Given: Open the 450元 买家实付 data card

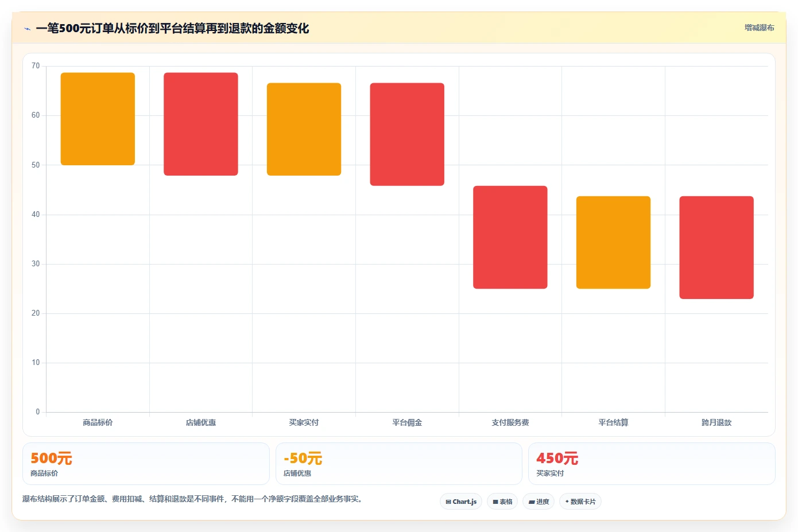Looking at the screenshot, I should (x=652, y=464).
